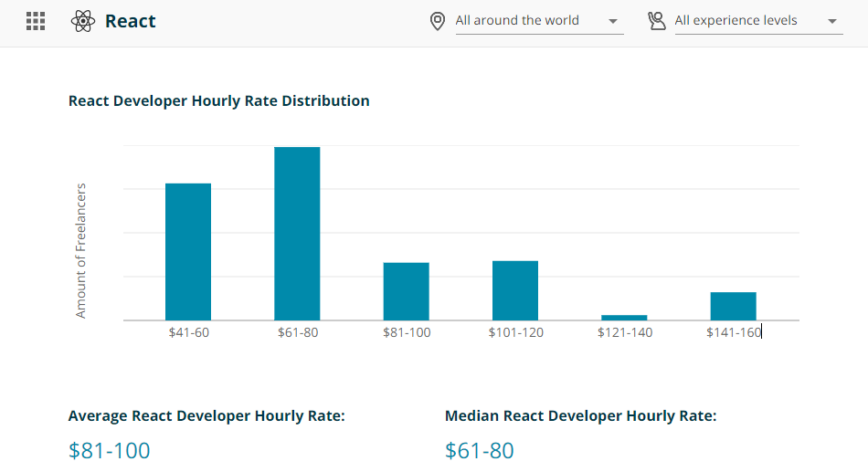
Task: Click the $41-60 axis label
Action: pos(188,332)
